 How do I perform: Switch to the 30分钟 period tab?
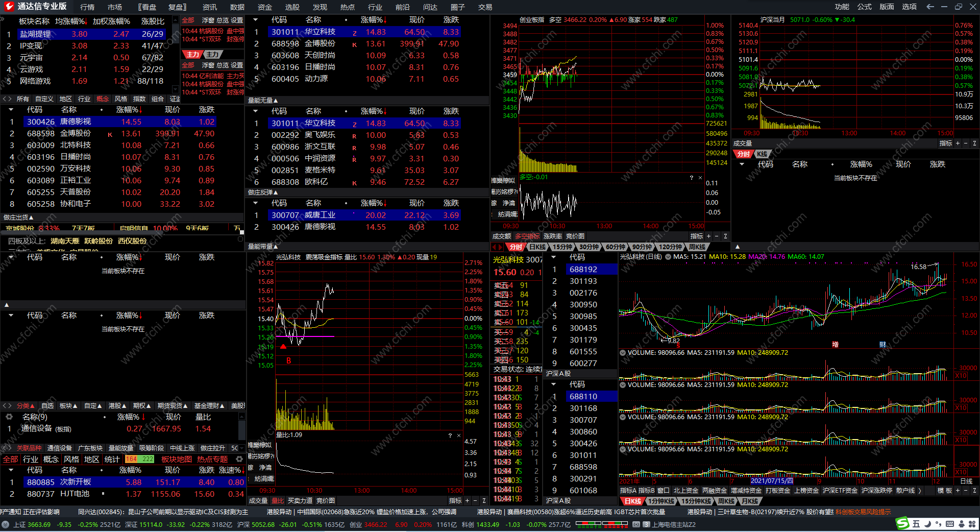point(589,247)
